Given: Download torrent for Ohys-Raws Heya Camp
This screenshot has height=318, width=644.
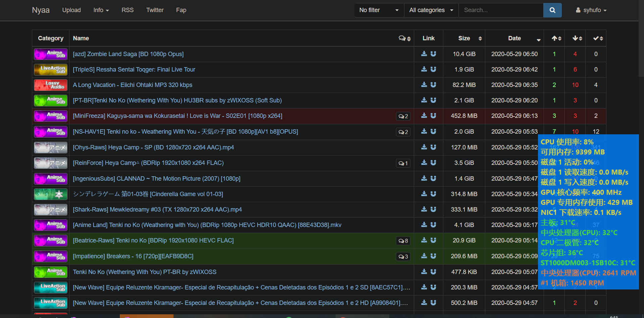Looking at the screenshot, I should (x=424, y=147).
